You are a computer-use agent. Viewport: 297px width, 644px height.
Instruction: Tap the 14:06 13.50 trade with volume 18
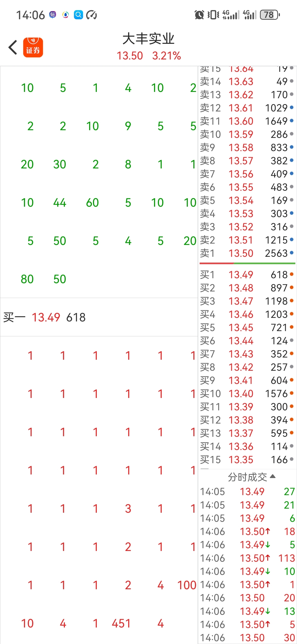point(247,531)
